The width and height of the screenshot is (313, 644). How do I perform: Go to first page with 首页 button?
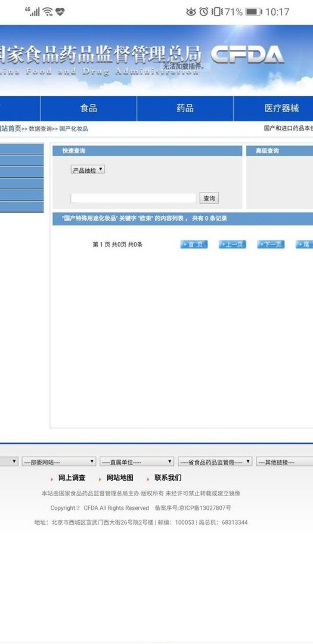[x=194, y=244]
